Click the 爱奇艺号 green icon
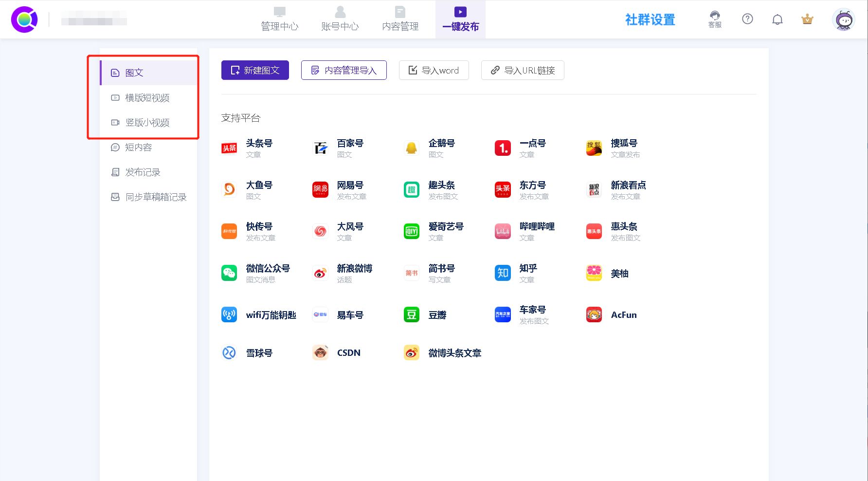 [412, 231]
